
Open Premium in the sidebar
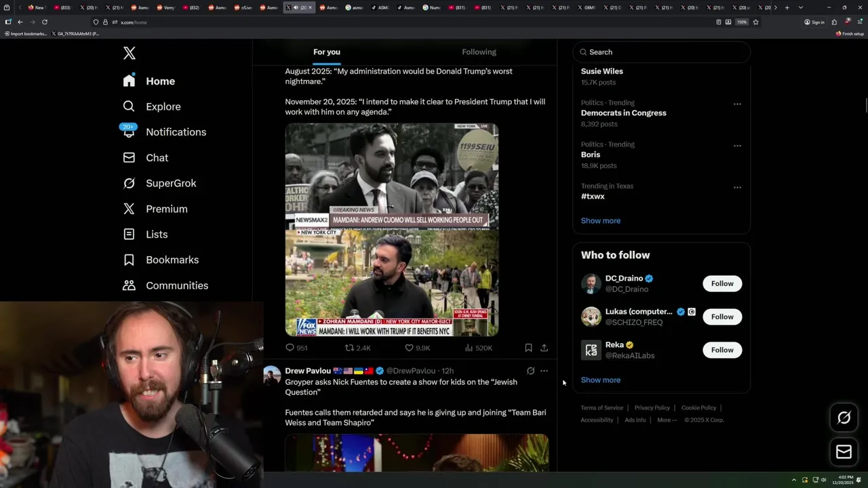point(155,209)
